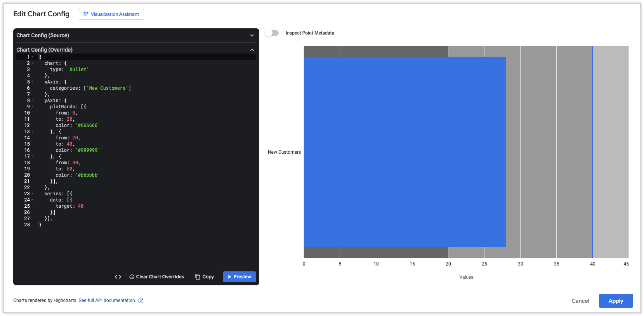This screenshot has height=316, width=644.
Task: Fold the series block at line 23
Action: click(33, 194)
